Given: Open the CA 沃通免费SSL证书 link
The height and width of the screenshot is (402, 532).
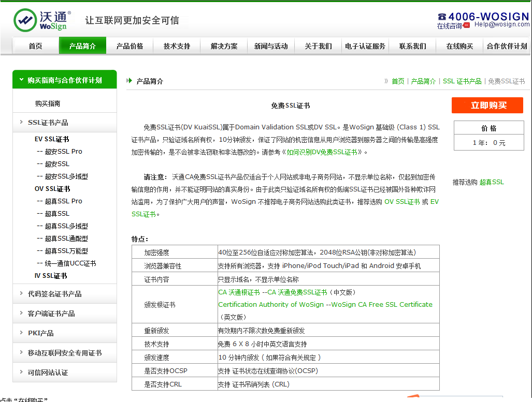Looking at the screenshot, I should 297,292.
